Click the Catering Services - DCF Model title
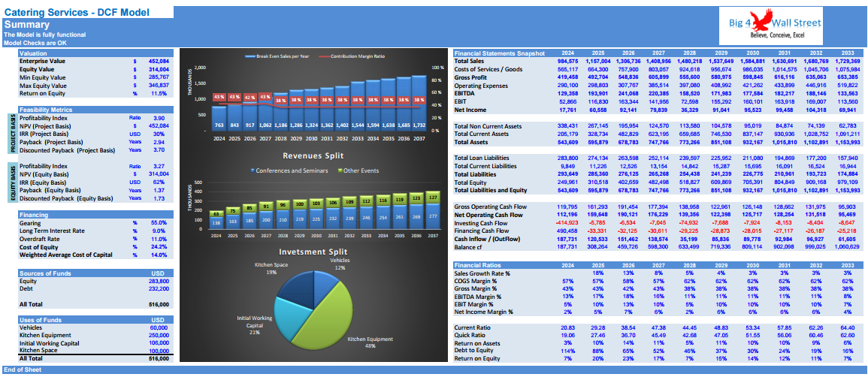Viewport: 868px width, 377px height. [77, 12]
